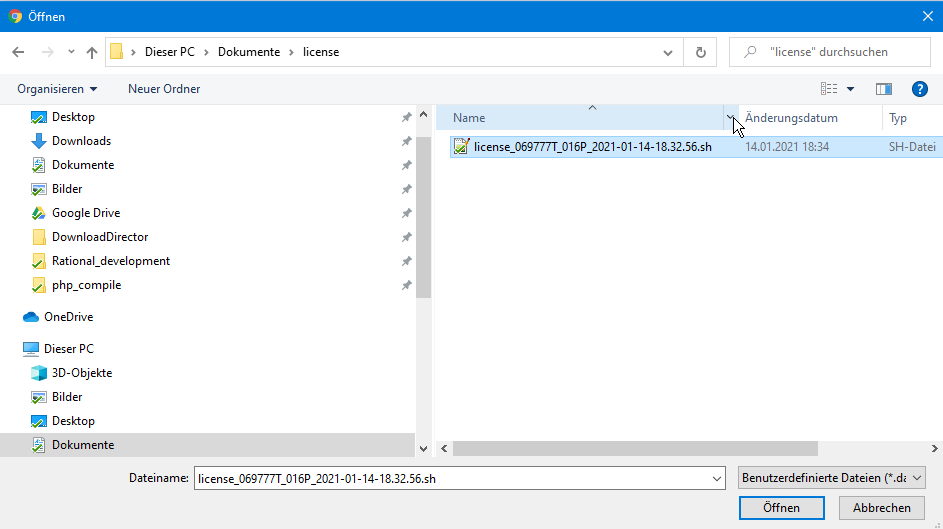Click Neuer Ordner in toolbar
Image resolution: width=943 pixels, height=529 pixels.
click(164, 89)
